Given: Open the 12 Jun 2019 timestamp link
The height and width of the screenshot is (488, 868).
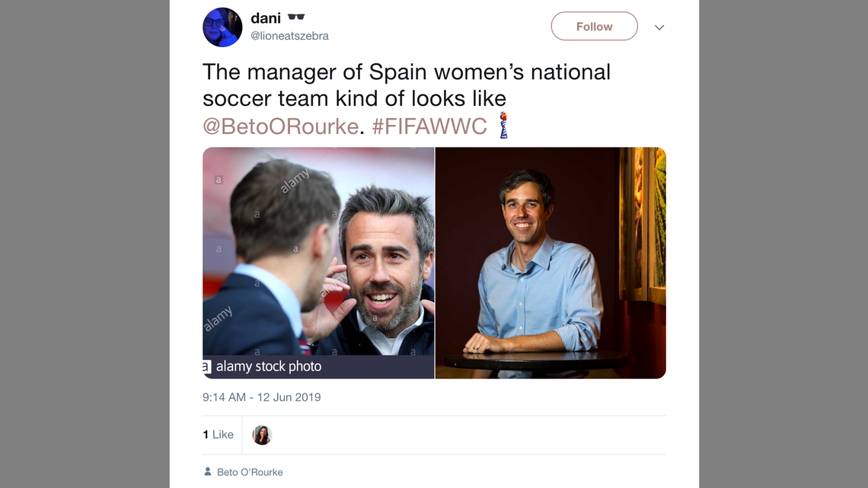Looking at the screenshot, I should (x=262, y=397).
